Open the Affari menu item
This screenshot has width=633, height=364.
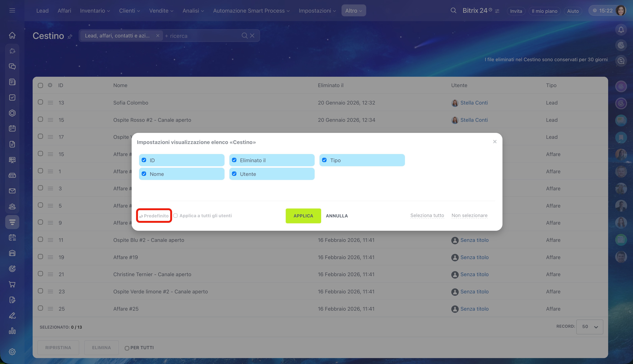point(64,11)
